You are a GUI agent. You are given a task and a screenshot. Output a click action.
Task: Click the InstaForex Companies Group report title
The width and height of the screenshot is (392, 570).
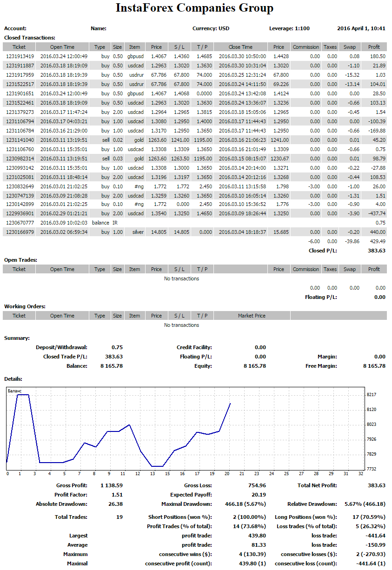[194, 8]
